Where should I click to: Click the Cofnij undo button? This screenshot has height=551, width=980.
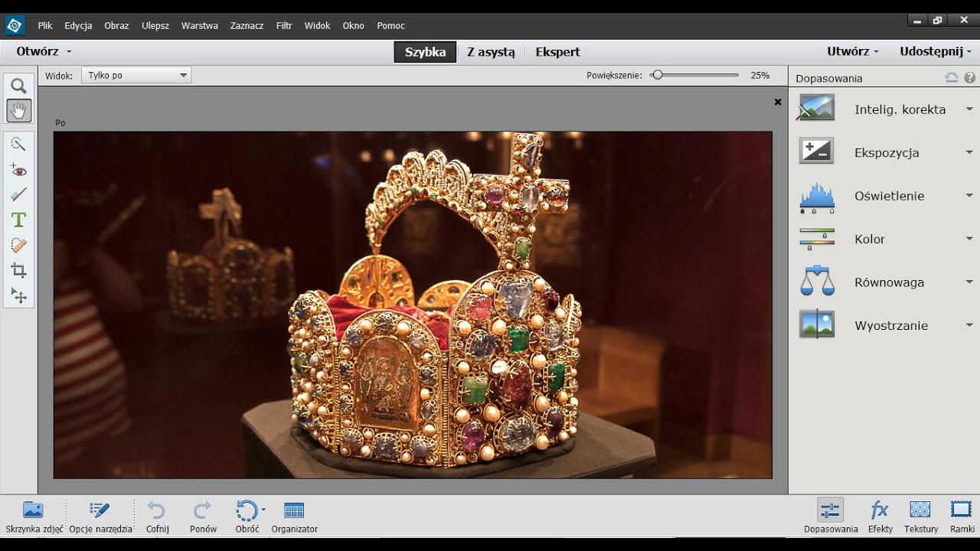(157, 517)
